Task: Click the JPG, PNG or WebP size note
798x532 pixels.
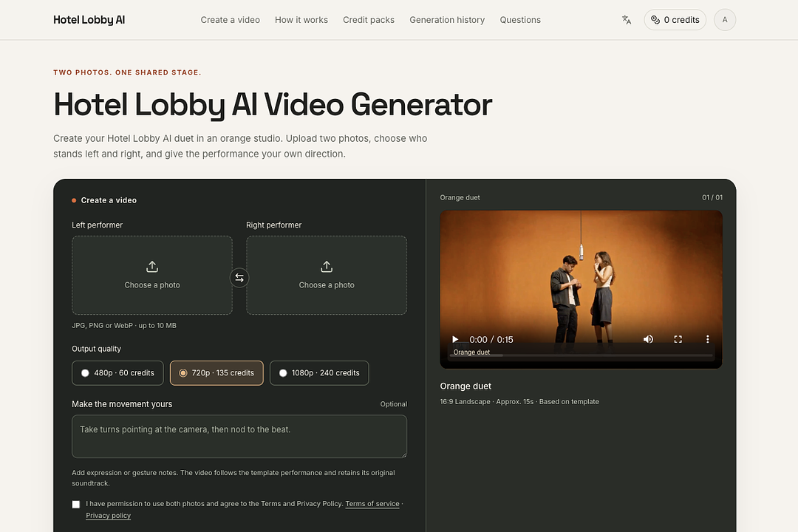Action: (124, 326)
